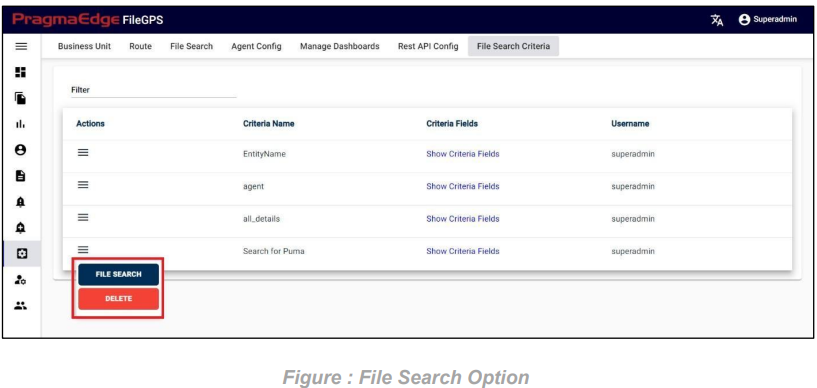Open the user settings icon in the sidebar

(20, 280)
